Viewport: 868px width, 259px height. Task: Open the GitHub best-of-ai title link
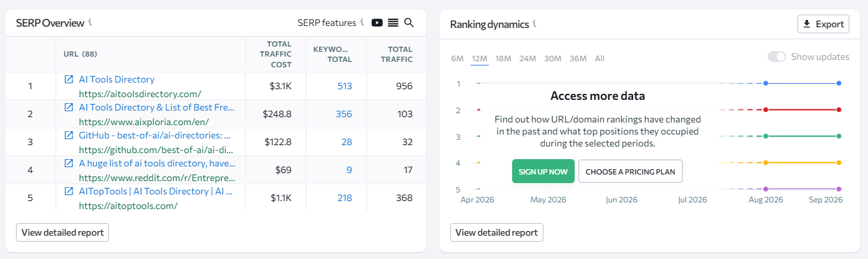[155, 135]
